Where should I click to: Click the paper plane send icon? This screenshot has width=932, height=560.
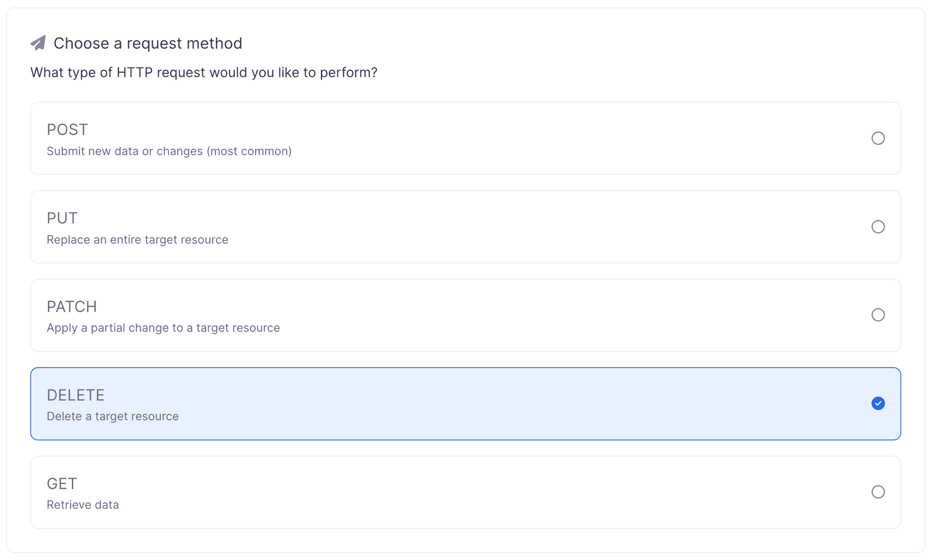point(39,43)
